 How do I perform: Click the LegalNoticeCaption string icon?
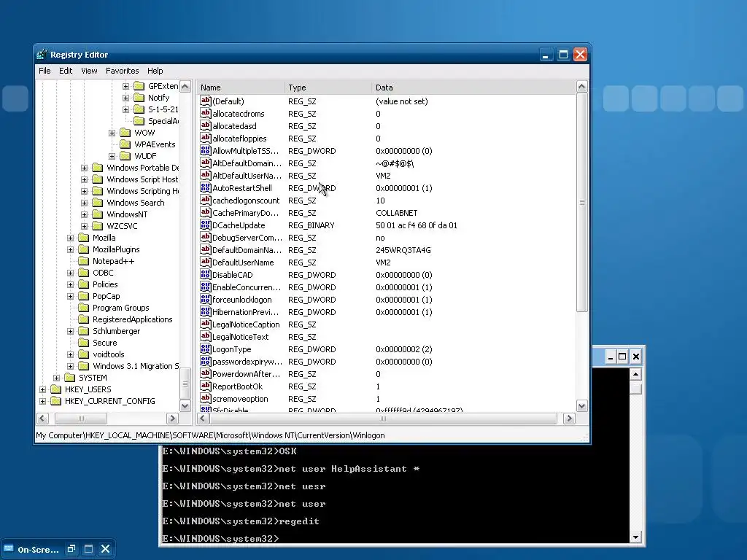point(205,324)
